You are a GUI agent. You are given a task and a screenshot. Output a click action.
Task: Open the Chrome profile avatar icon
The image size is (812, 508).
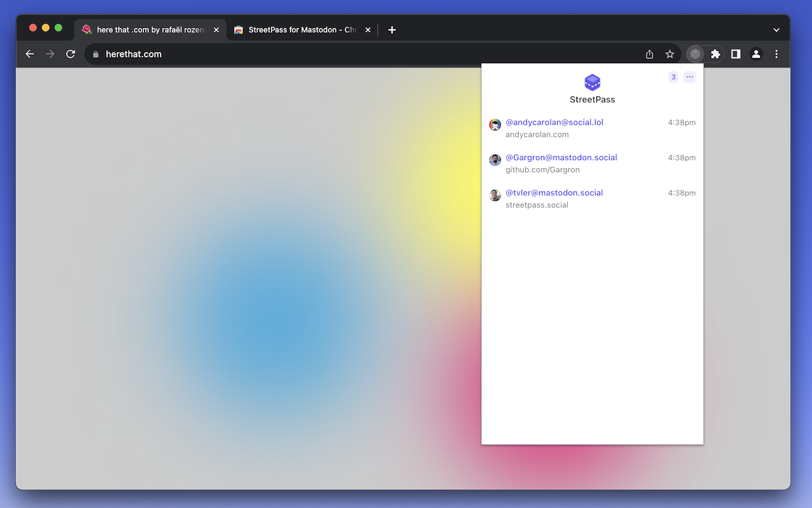point(756,54)
